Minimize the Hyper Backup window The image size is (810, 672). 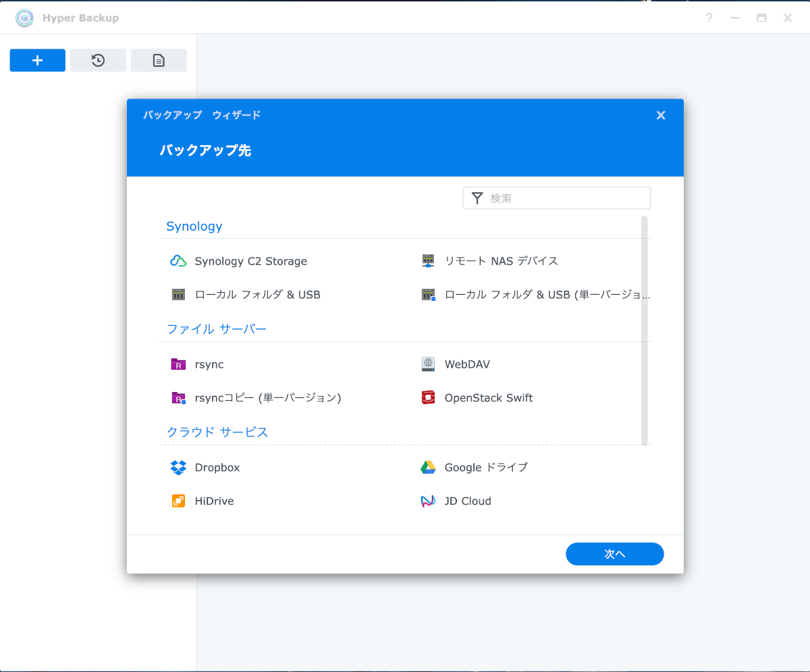pos(735,18)
